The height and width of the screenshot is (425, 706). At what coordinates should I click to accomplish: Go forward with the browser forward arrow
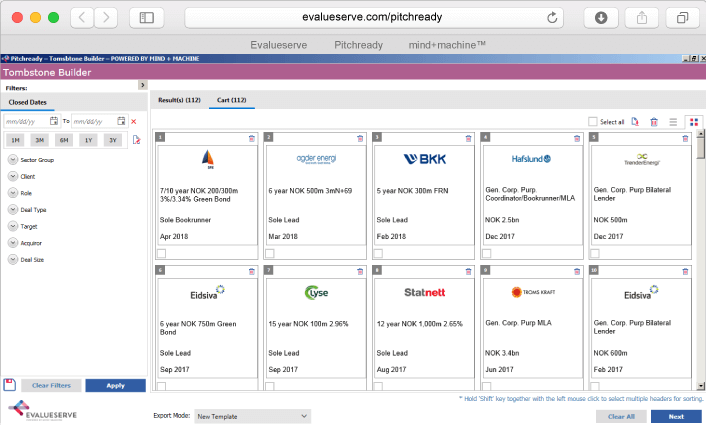pyautogui.click(x=106, y=18)
